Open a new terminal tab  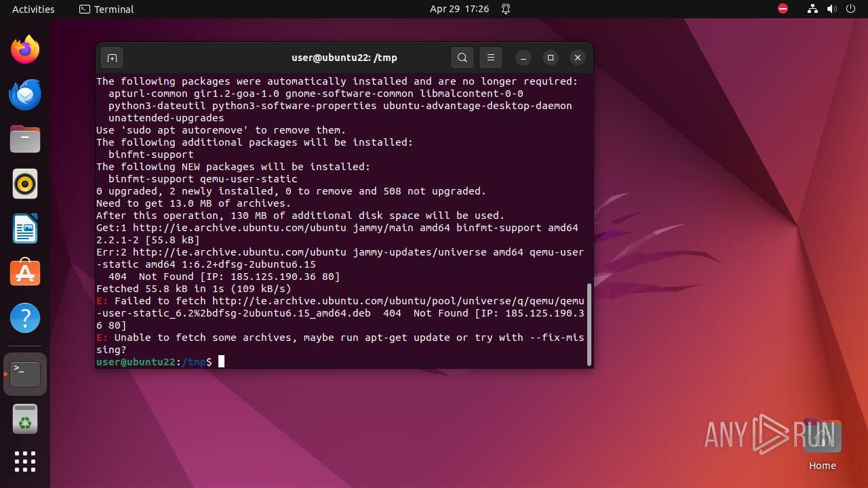pos(112,58)
